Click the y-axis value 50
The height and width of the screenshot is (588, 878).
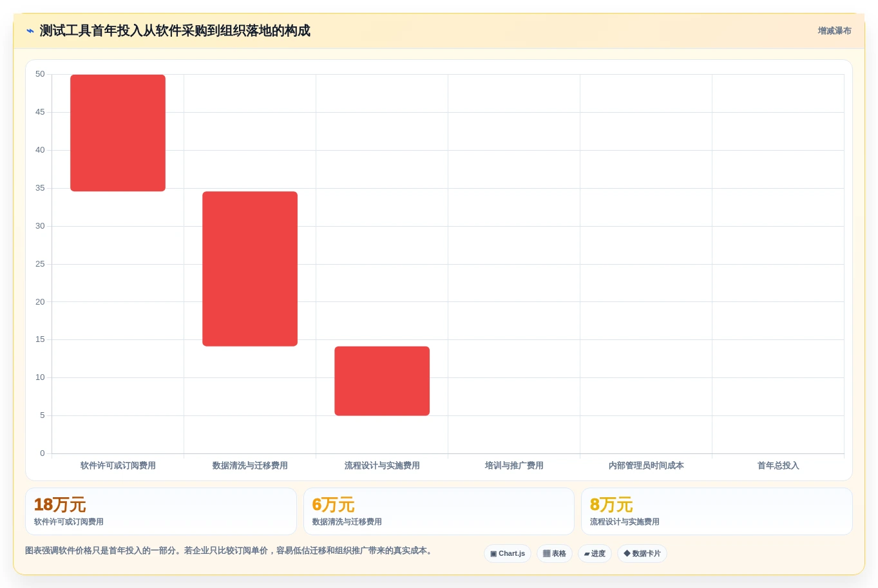coord(40,74)
